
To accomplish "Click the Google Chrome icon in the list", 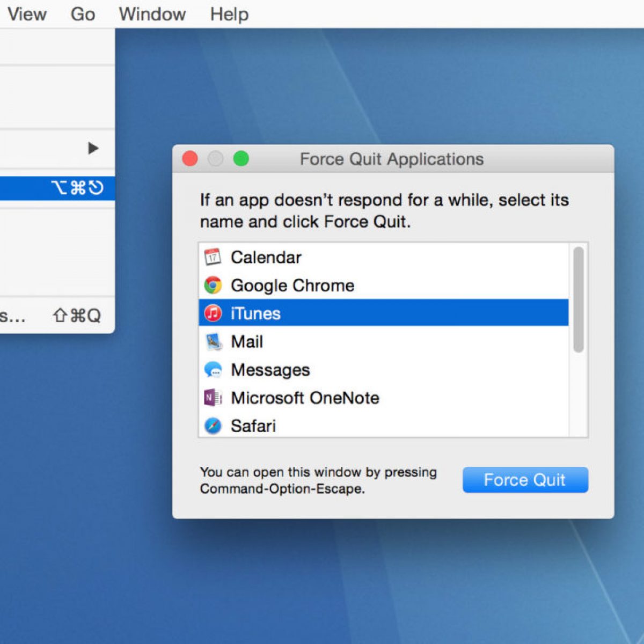I will tap(213, 286).
